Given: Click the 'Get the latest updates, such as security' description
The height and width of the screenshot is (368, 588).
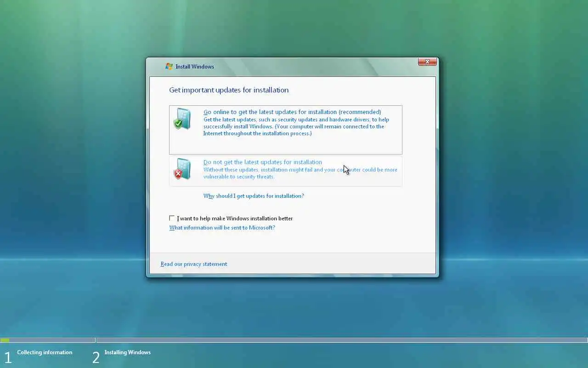Looking at the screenshot, I should 296,126.
